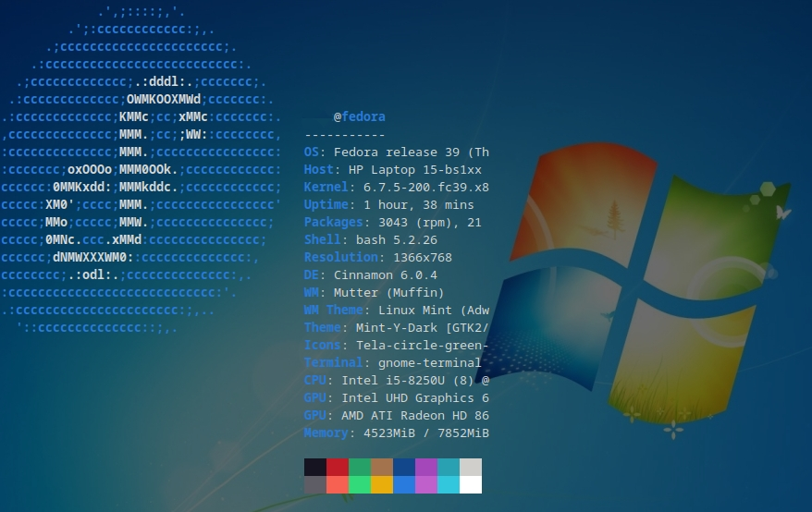Choose the teal swatch in the top palette row
The image size is (812, 512).
click(449, 467)
